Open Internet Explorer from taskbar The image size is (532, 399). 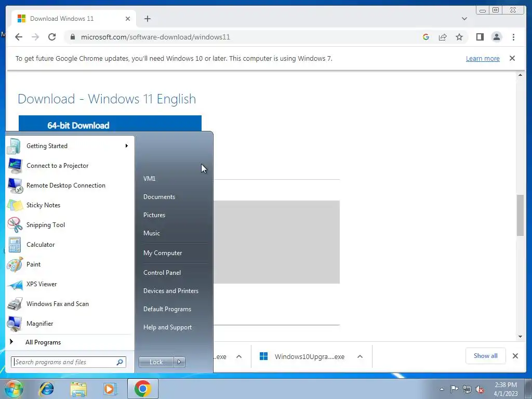[x=46, y=389]
